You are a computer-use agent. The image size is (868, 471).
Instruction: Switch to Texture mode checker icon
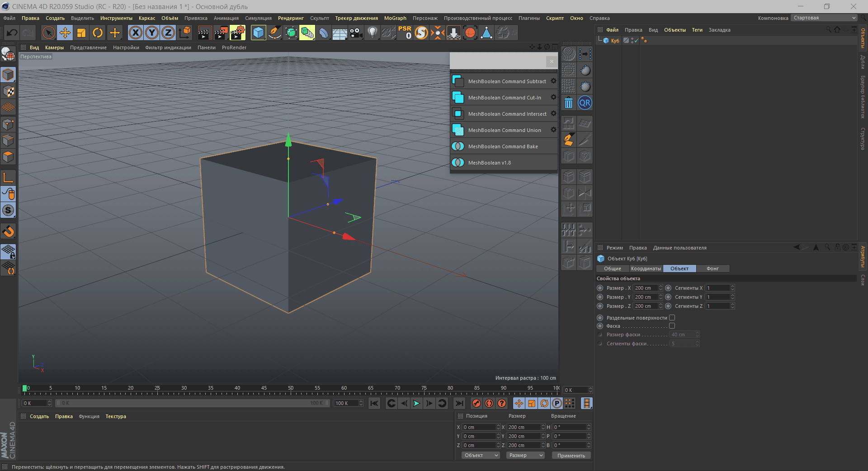8,91
